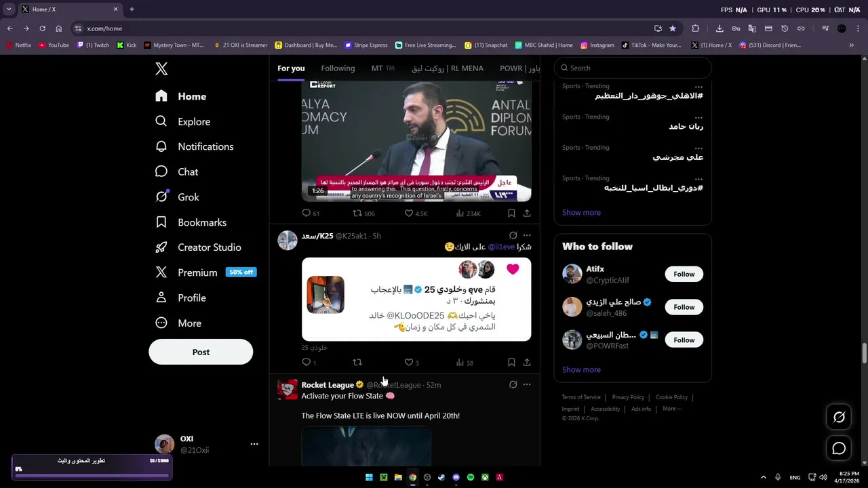Open more options on Rocket League post
The width and height of the screenshot is (868, 488).
click(527, 384)
